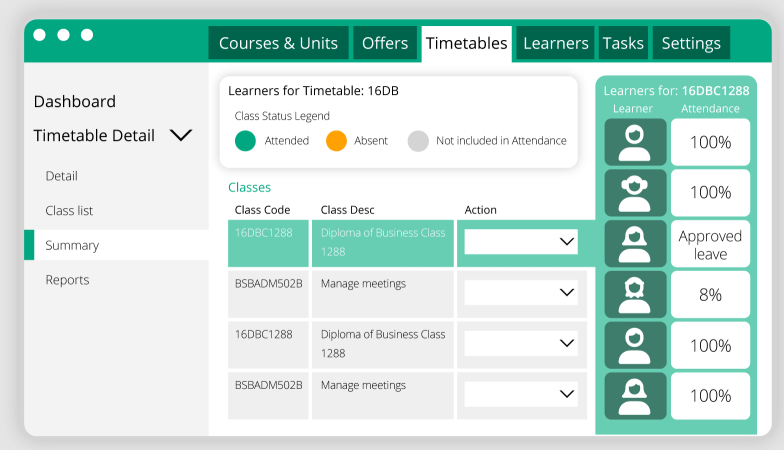Click the green Attended legend circle
The height and width of the screenshot is (450, 784).
tap(245, 141)
